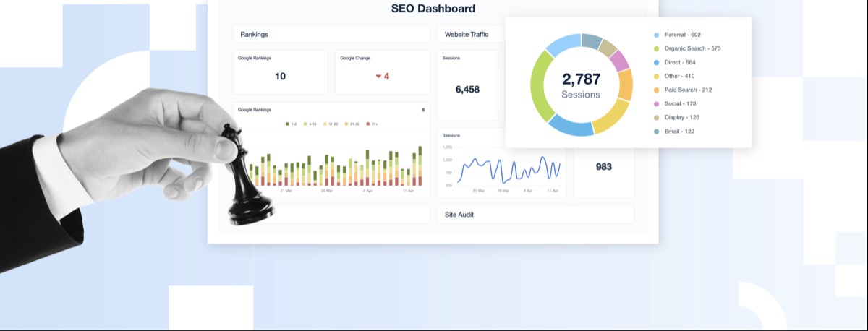Click the blue sessions line graph
The height and width of the screenshot is (331, 868).
click(510, 169)
